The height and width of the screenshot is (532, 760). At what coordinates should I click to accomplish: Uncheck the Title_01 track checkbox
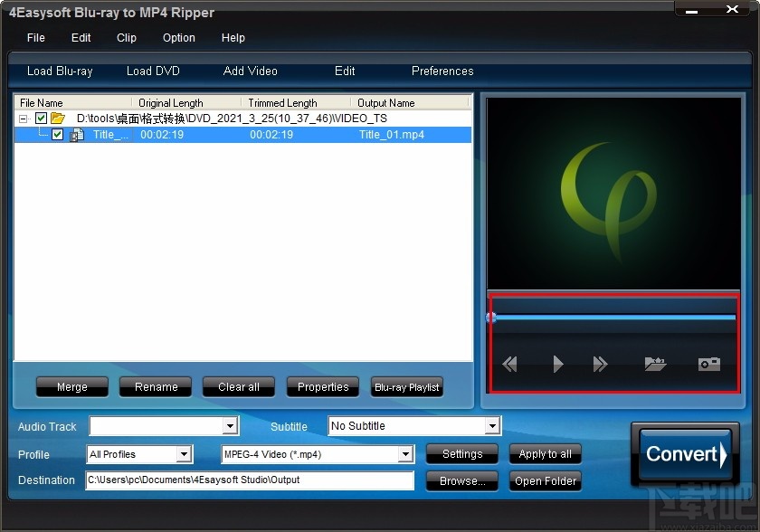click(x=57, y=135)
